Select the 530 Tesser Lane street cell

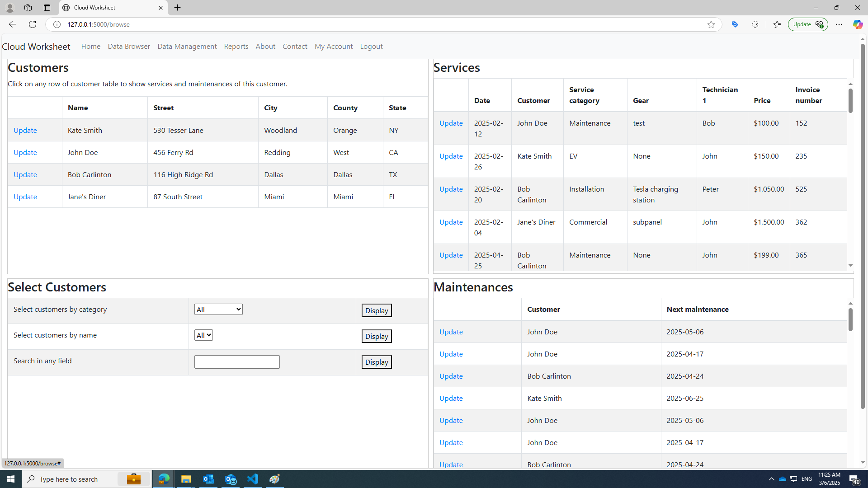point(203,130)
